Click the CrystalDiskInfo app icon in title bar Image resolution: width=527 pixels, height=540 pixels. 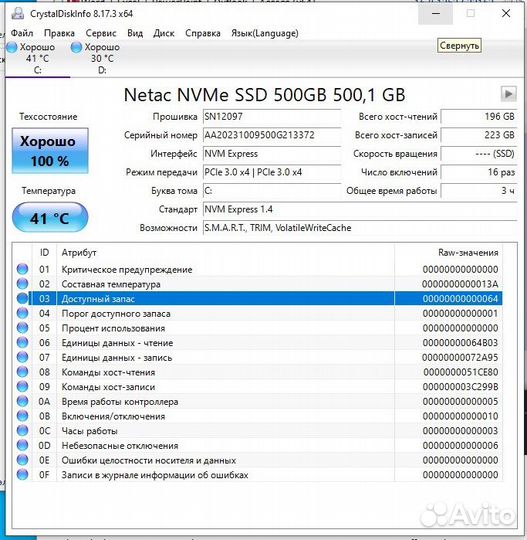[18, 13]
